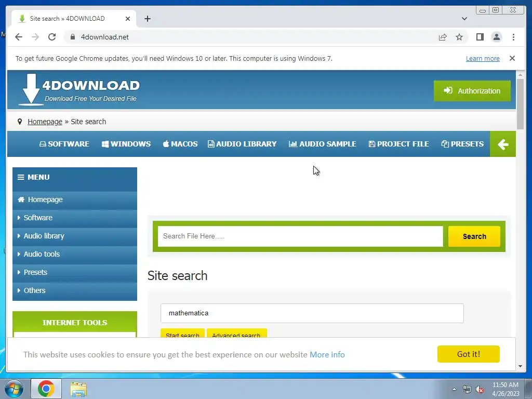532x399 pixels.
Task: Go to Homepage in sidebar menu
Action: coord(75,199)
